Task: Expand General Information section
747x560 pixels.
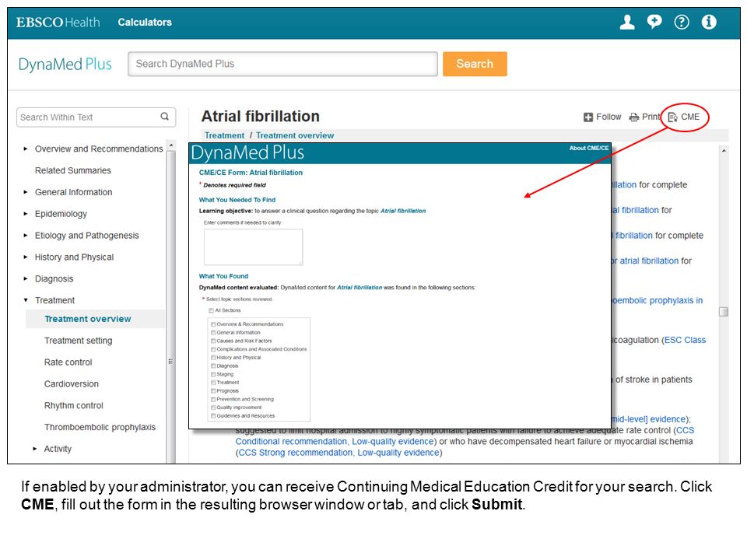Action: (x=26, y=192)
